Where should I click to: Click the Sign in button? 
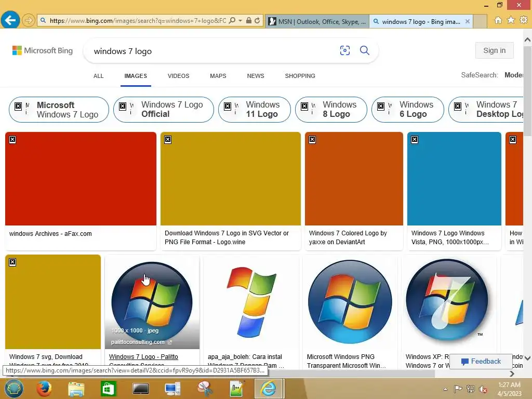(x=495, y=50)
